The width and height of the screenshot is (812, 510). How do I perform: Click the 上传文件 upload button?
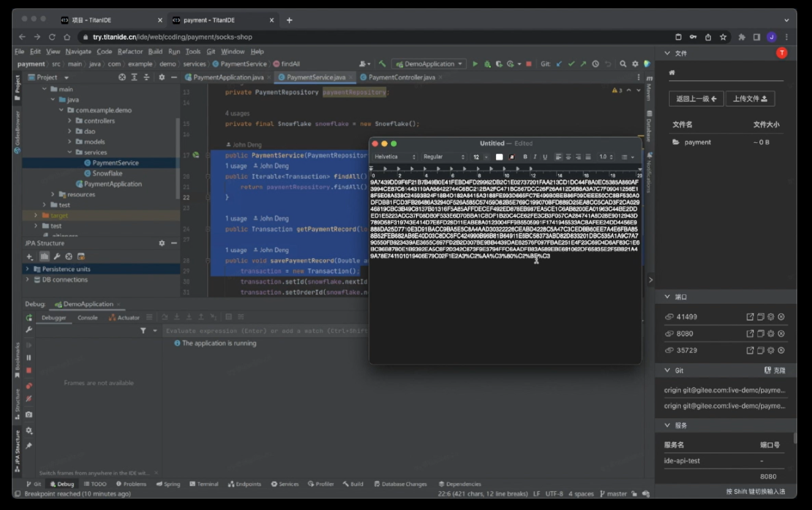tap(750, 99)
